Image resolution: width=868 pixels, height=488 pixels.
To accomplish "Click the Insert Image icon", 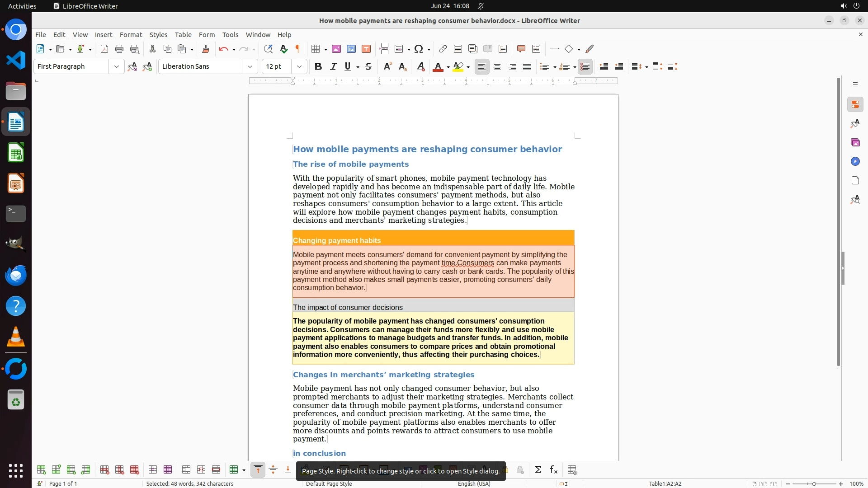I will pos(336,49).
